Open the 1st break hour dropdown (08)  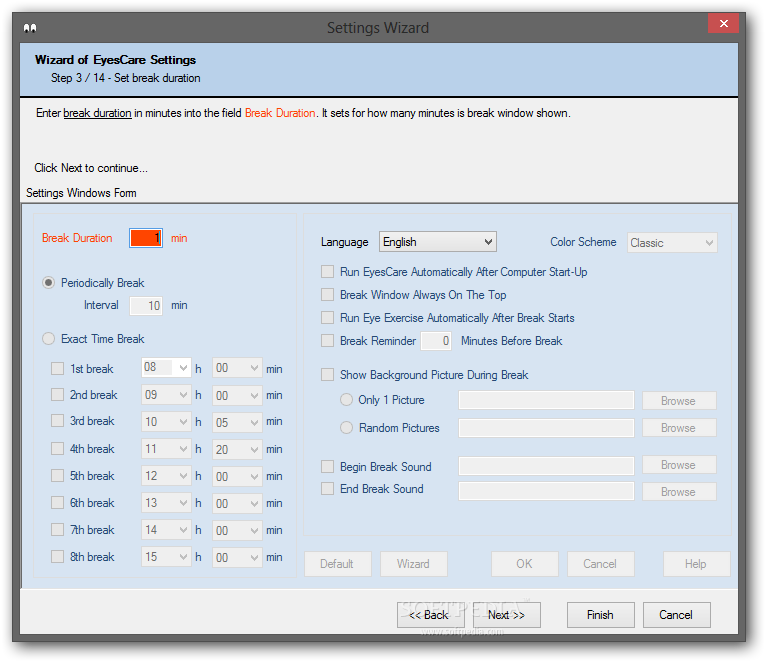(166, 367)
